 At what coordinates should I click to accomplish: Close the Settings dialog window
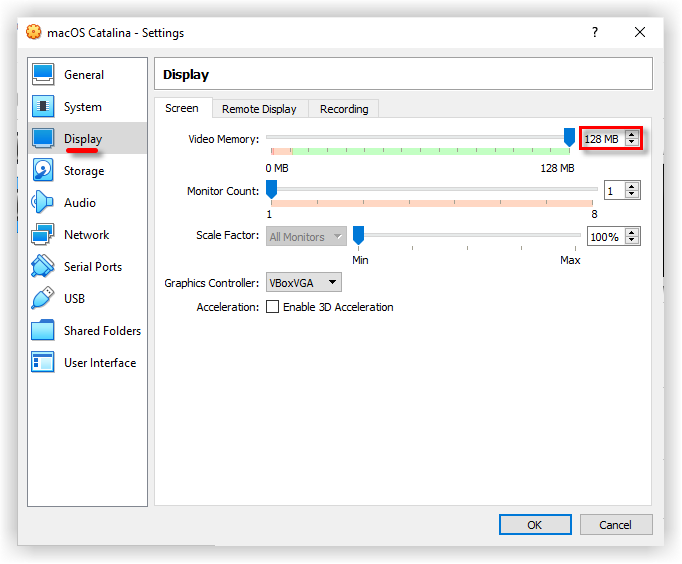pyautogui.click(x=640, y=32)
